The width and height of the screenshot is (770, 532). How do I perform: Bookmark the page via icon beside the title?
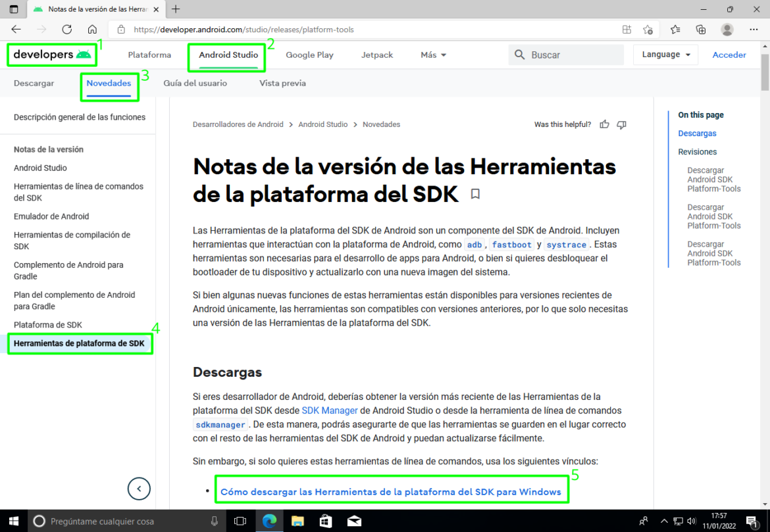pyautogui.click(x=476, y=193)
